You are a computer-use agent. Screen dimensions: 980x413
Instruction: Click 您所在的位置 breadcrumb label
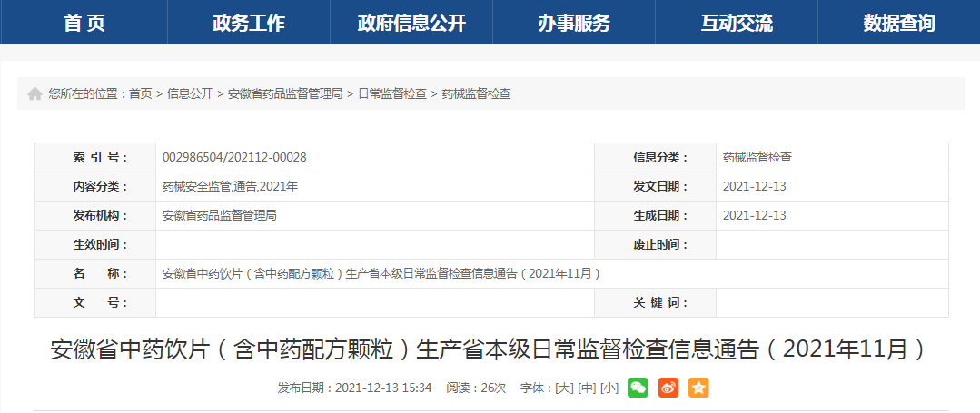click(88, 94)
